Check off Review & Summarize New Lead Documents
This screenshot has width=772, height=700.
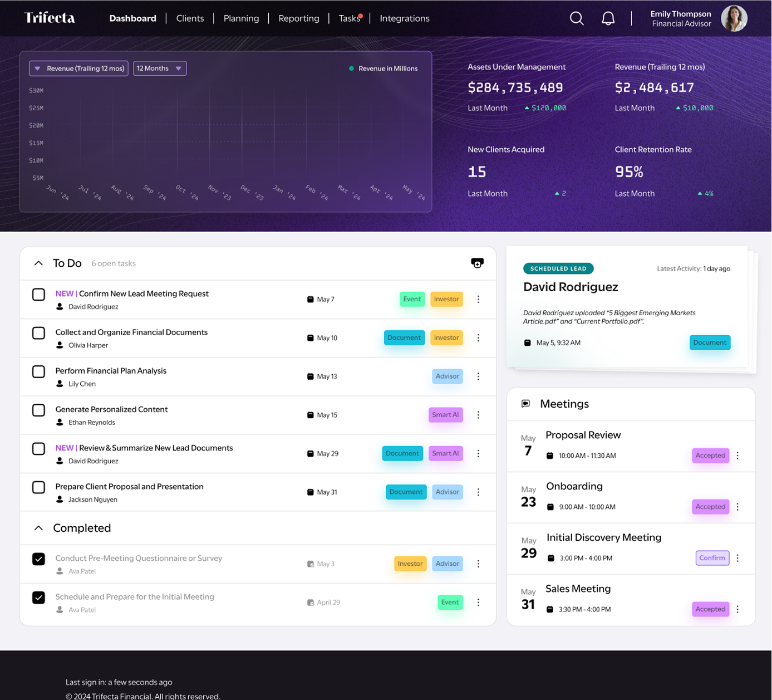[38, 449]
